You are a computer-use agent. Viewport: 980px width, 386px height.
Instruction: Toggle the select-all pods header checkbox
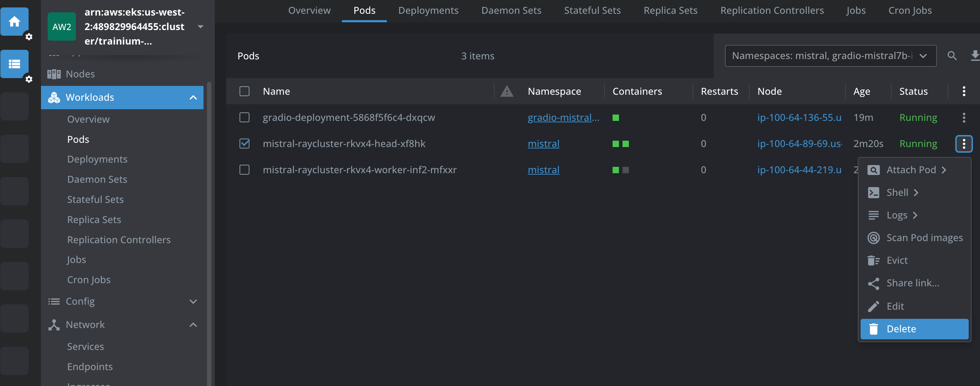pyautogui.click(x=244, y=91)
